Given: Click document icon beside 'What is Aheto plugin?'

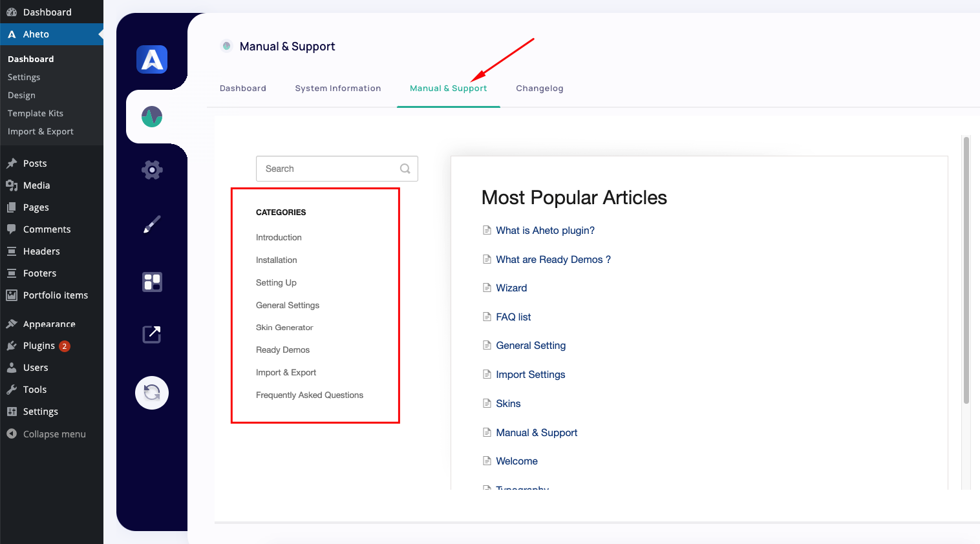Looking at the screenshot, I should tap(487, 230).
